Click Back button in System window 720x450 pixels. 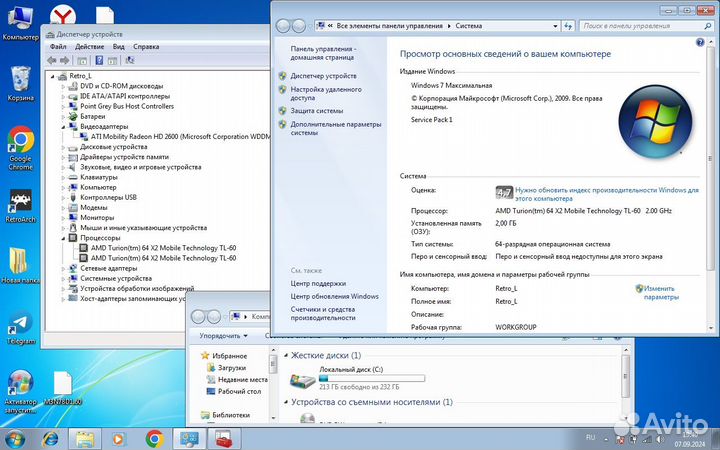283,26
